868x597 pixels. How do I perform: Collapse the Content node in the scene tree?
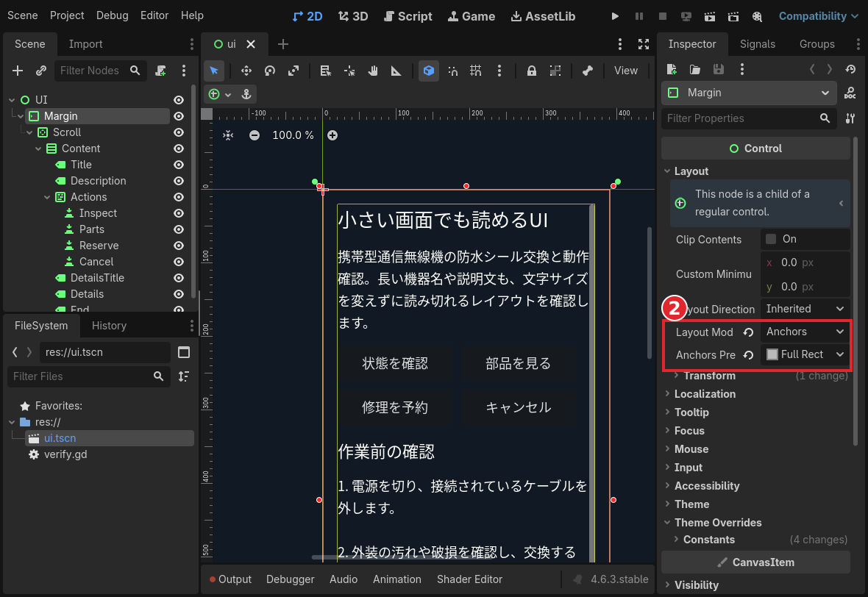pyautogui.click(x=38, y=149)
